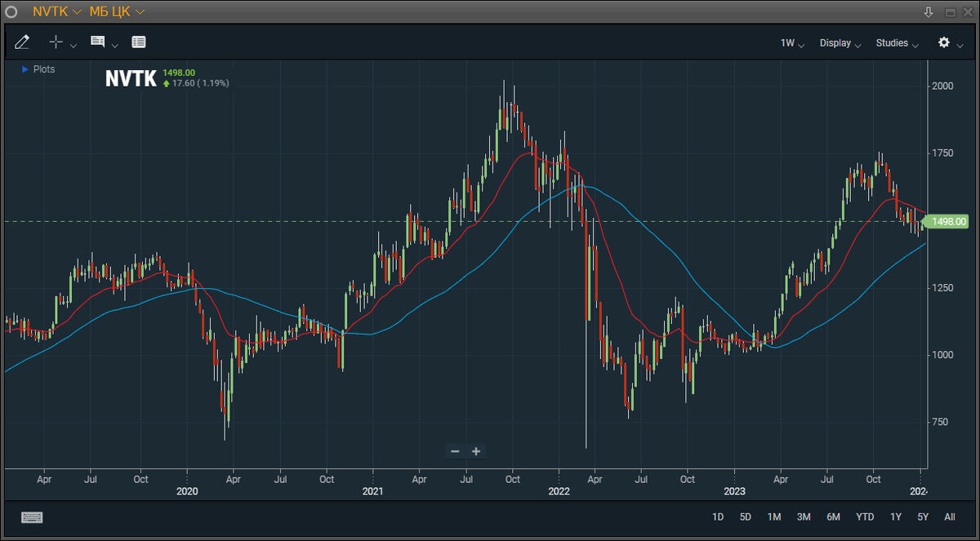Image resolution: width=980 pixels, height=541 pixels.
Task: Select the 1D range
Action: [718, 517]
